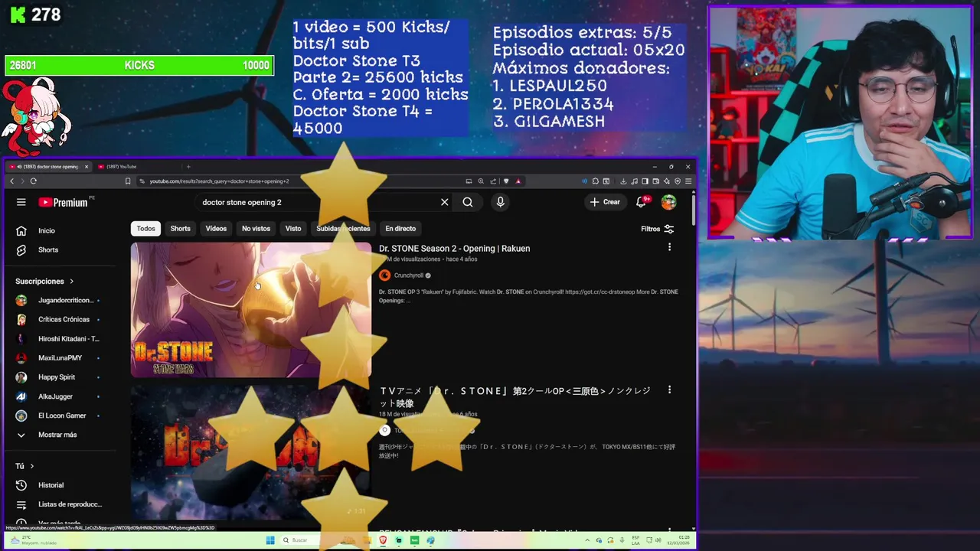
Task: Select the Shorts filter chip
Action: pyautogui.click(x=180, y=228)
